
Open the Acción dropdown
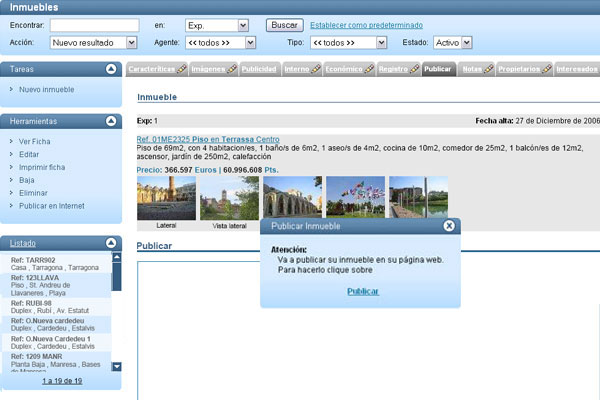[x=132, y=43]
